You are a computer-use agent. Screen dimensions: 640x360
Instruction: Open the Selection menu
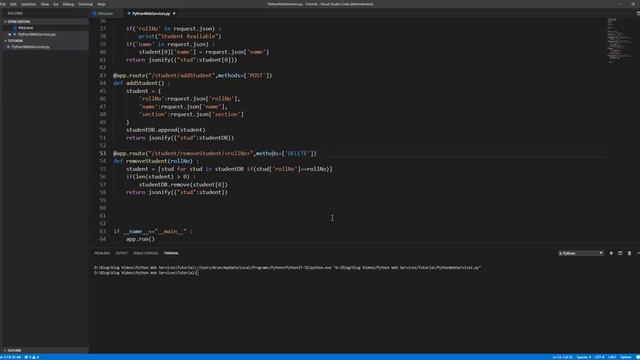(x=29, y=4)
